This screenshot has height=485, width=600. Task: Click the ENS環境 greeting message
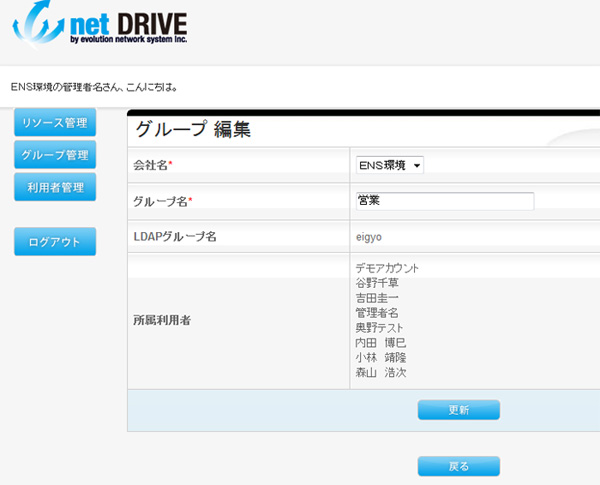(94, 87)
